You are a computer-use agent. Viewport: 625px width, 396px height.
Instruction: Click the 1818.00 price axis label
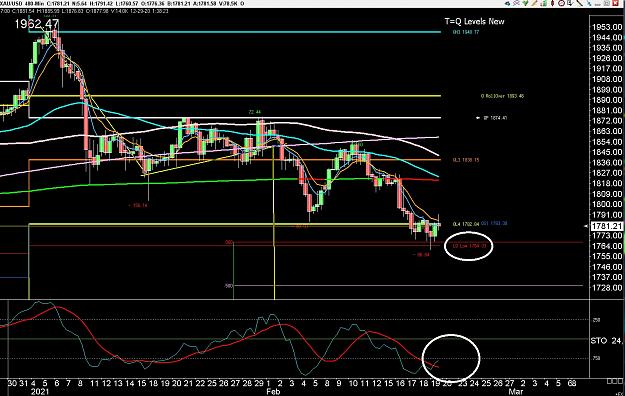[x=607, y=183]
